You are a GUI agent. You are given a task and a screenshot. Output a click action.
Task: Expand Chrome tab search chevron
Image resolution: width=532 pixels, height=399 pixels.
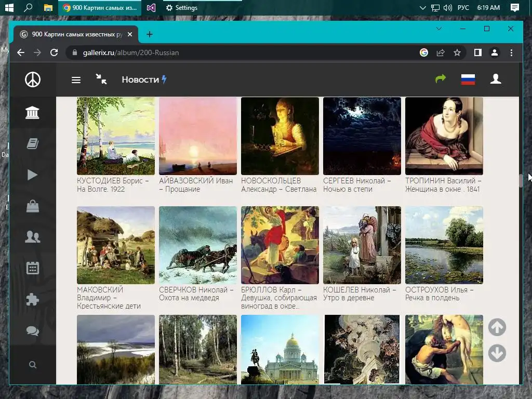pos(438,29)
